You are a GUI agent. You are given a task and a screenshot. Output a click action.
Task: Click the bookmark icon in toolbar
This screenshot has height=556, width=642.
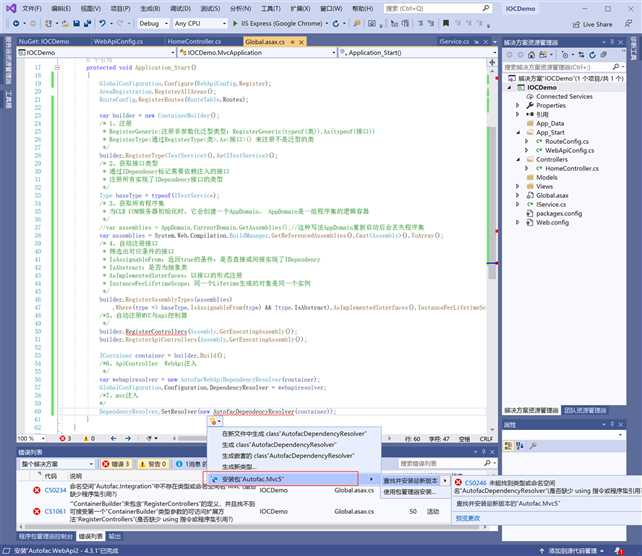pos(446,23)
